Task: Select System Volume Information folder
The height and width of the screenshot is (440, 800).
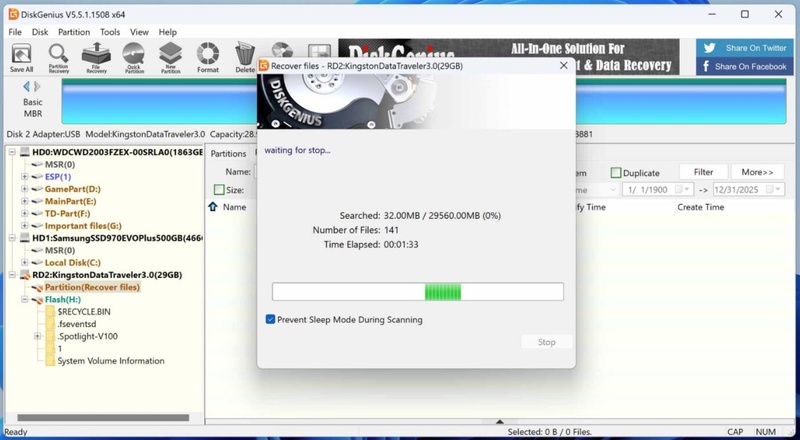Action: pos(111,361)
